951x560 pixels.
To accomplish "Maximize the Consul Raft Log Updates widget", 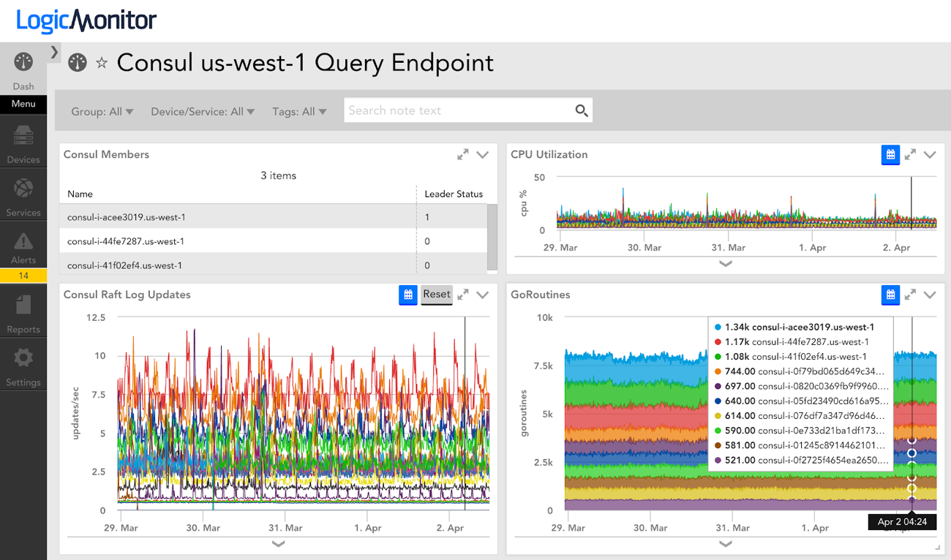I will [x=463, y=295].
